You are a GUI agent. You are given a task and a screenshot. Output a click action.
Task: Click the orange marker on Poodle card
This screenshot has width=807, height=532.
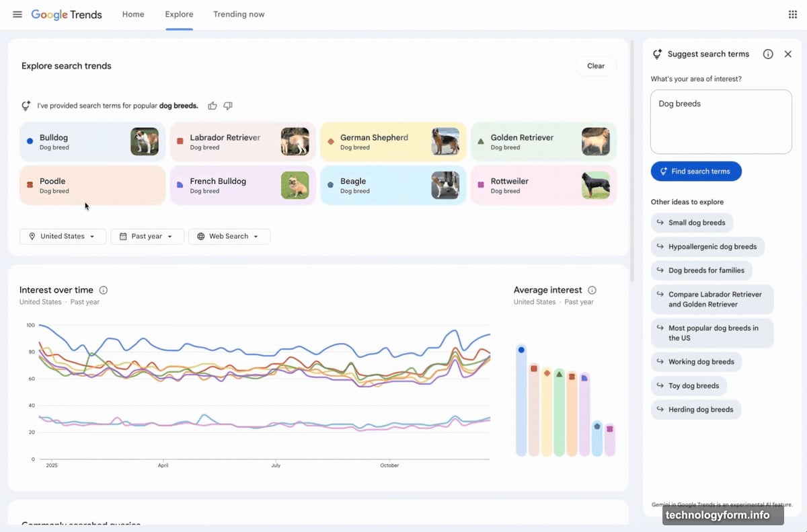(30, 185)
